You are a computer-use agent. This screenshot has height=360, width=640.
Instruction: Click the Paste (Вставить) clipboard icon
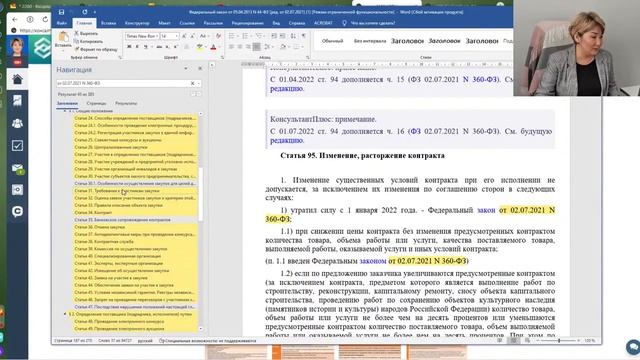tap(63, 38)
